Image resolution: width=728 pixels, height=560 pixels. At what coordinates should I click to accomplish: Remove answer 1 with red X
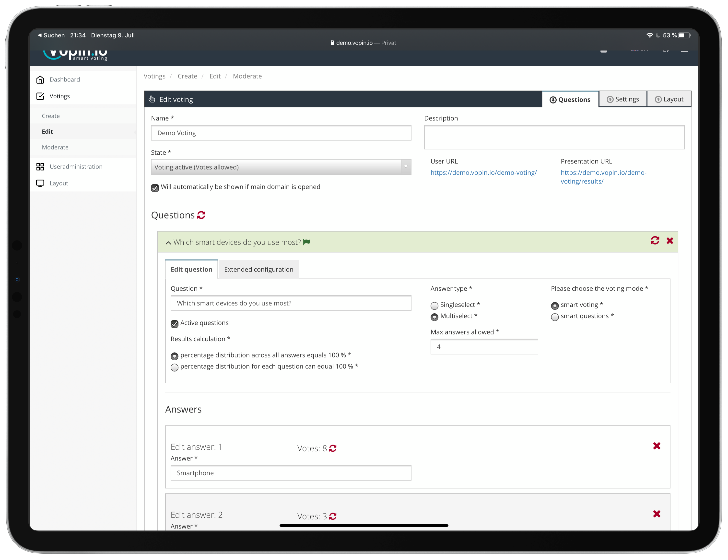point(657,446)
